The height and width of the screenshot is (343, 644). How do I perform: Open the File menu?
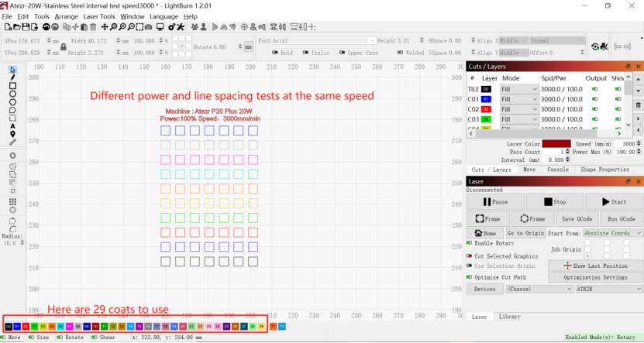point(7,17)
